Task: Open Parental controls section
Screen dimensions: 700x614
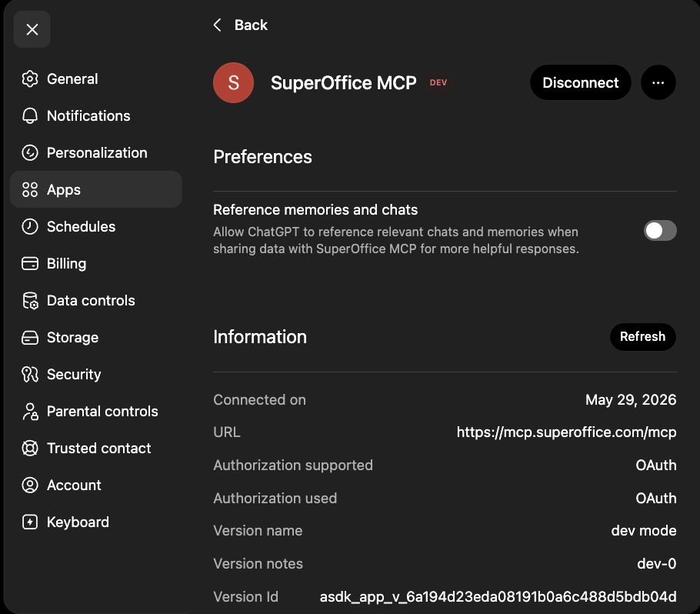Action: (x=96, y=412)
